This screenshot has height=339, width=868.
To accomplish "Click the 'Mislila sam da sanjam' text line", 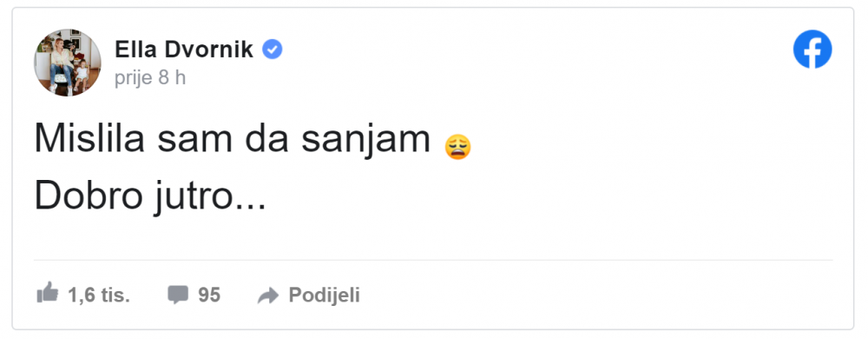I will pos(233,140).
